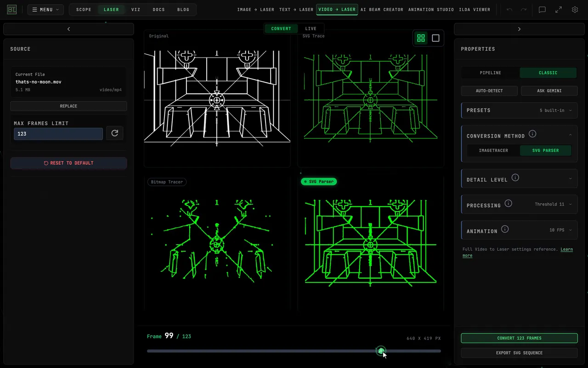Select SVG Parser conversion method
Image resolution: width=588 pixels, height=368 pixels.
tap(545, 150)
